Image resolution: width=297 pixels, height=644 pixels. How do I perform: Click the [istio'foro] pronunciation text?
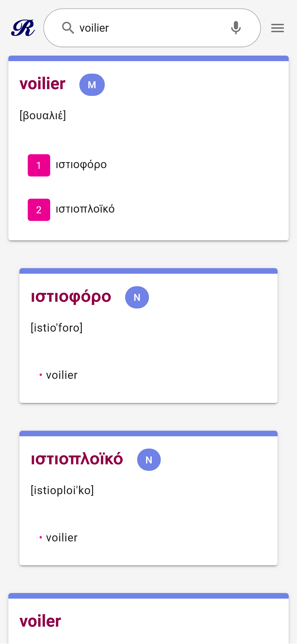click(56, 328)
